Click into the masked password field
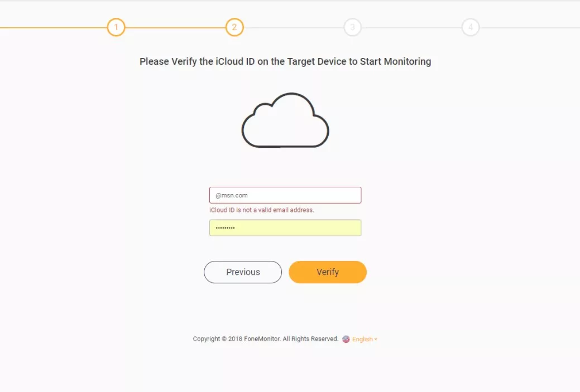Image resolution: width=580 pixels, height=392 pixels. (x=285, y=228)
